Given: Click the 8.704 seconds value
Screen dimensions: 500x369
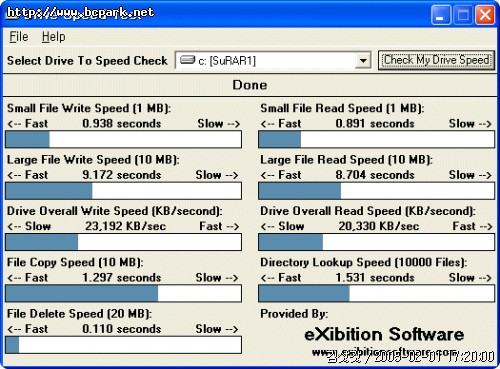Looking at the screenshot, I should pyautogui.click(x=375, y=175).
